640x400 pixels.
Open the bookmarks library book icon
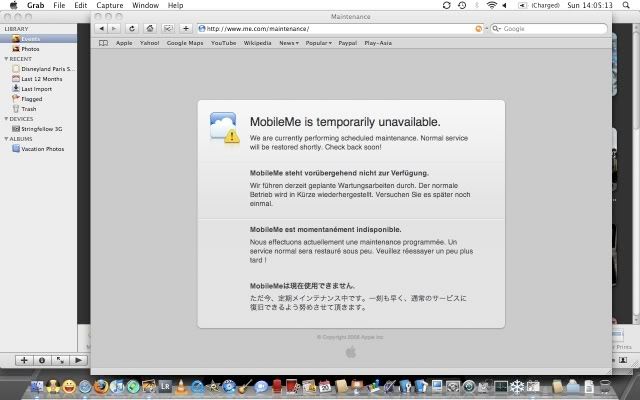(103, 43)
